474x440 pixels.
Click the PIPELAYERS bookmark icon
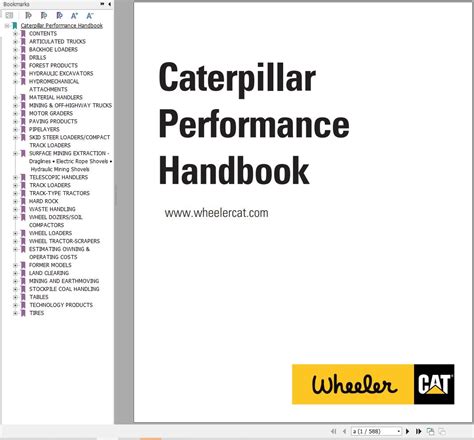[x=23, y=129]
